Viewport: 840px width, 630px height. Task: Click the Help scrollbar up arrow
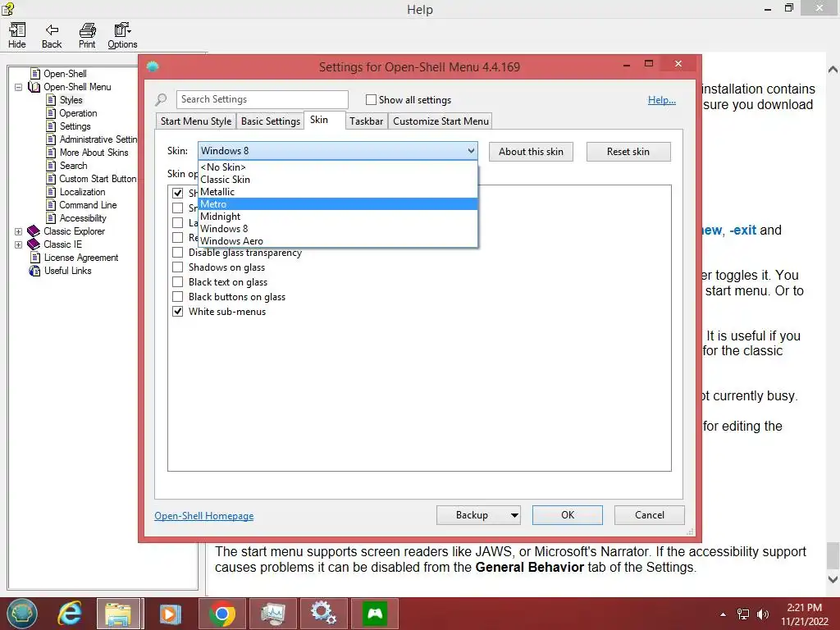pyautogui.click(x=833, y=70)
